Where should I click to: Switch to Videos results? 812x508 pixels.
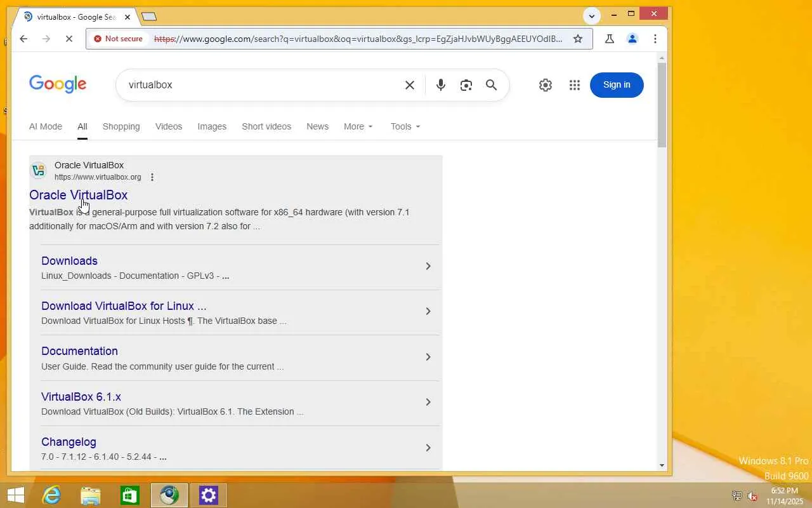(169, 126)
